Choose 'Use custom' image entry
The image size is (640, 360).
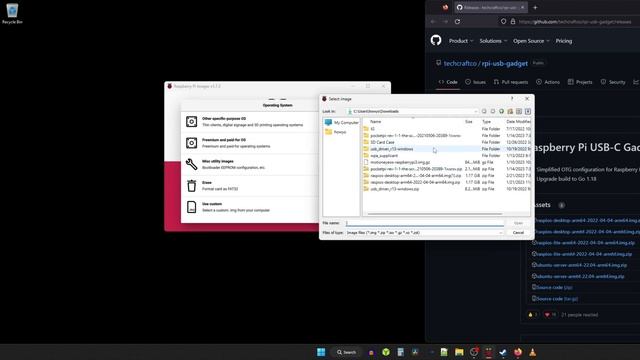[250, 207]
